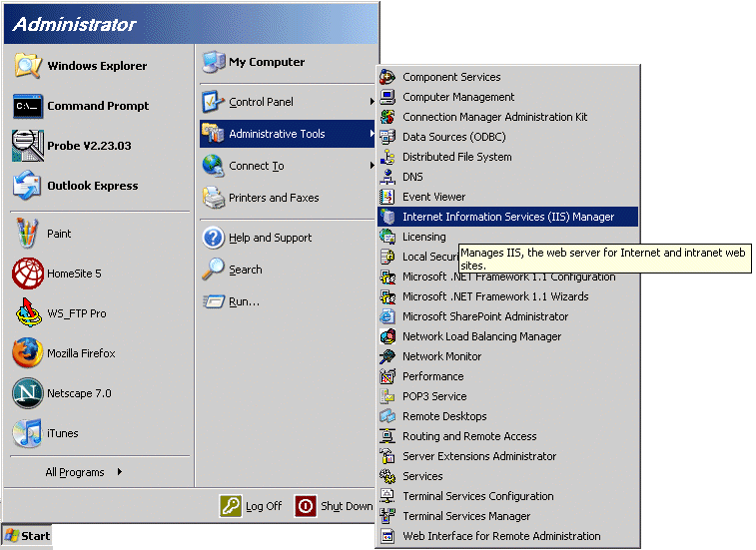Viewport: 756px width, 550px height.
Task: Click the Printers and Faxes icon
Action: pyautogui.click(x=213, y=198)
